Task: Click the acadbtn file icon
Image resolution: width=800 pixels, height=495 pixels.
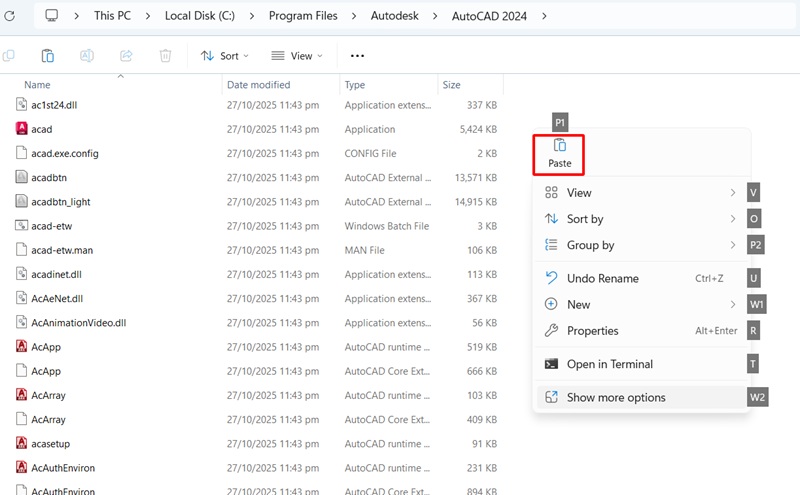Action: (x=21, y=177)
